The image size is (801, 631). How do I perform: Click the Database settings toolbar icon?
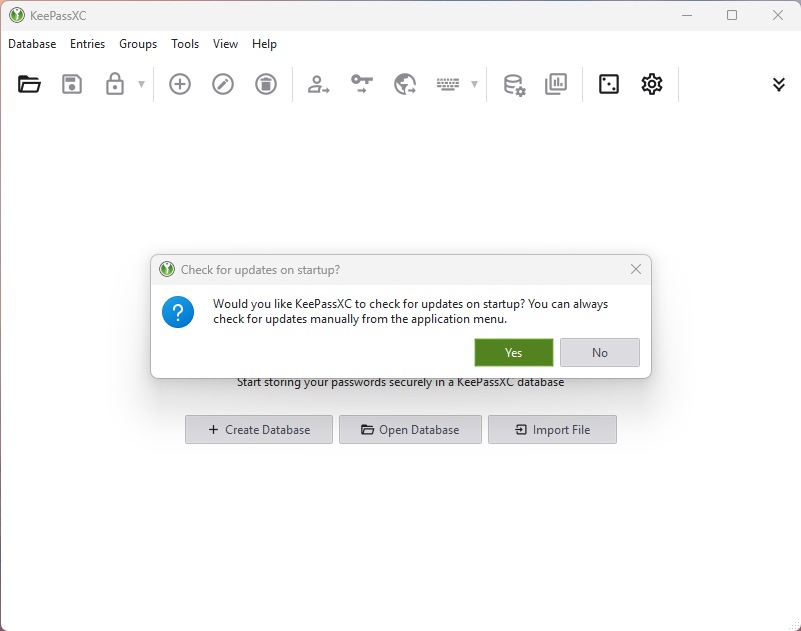click(514, 84)
